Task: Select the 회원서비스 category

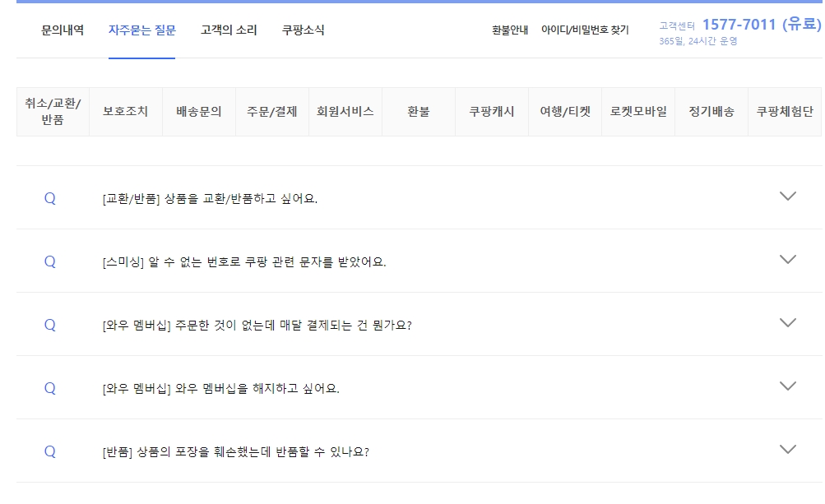Action: (x=345, y=112)
